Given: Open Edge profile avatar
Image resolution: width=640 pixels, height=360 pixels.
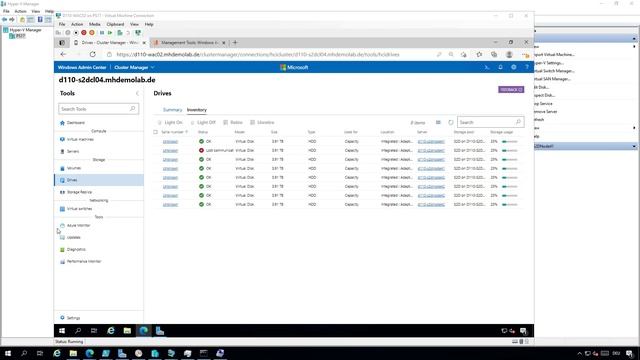Looking at the screenshot, I should [509, 54].
